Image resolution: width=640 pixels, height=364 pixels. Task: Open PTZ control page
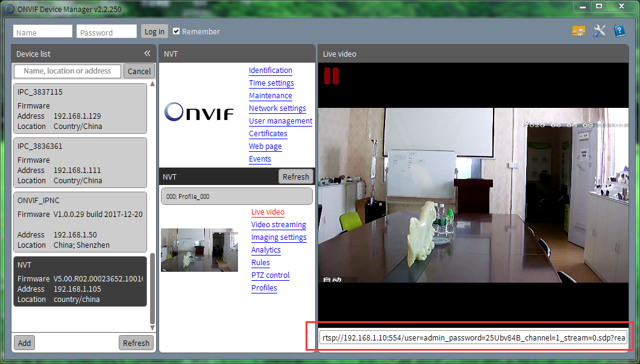coord(270,275)
